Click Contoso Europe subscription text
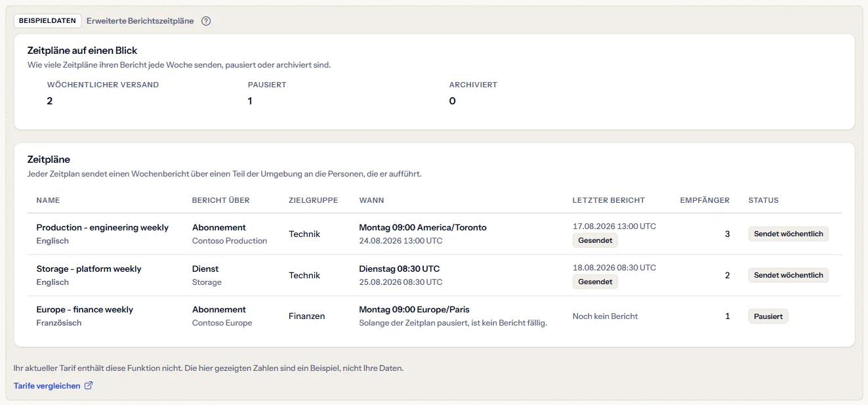 pos(222,323)
